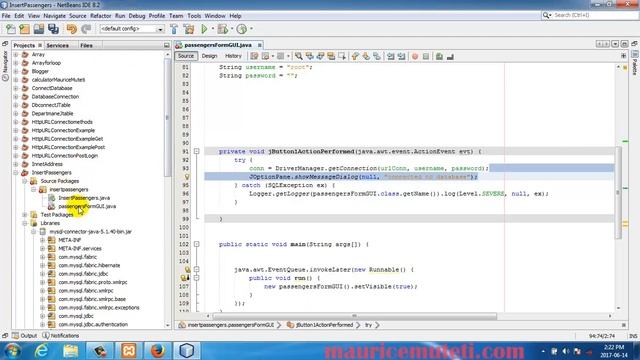Close the passengersFormGUI.java editor tab

point(260,45)
